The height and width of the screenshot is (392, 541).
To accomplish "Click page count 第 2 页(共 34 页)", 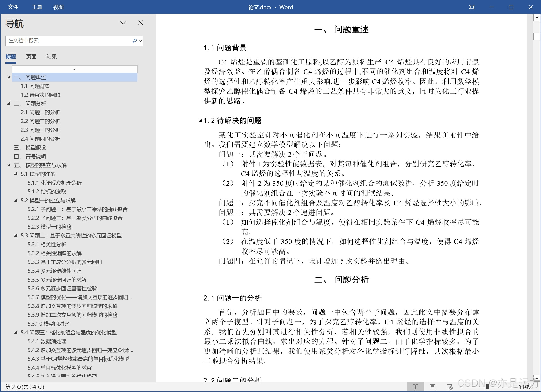I will 25,387.
